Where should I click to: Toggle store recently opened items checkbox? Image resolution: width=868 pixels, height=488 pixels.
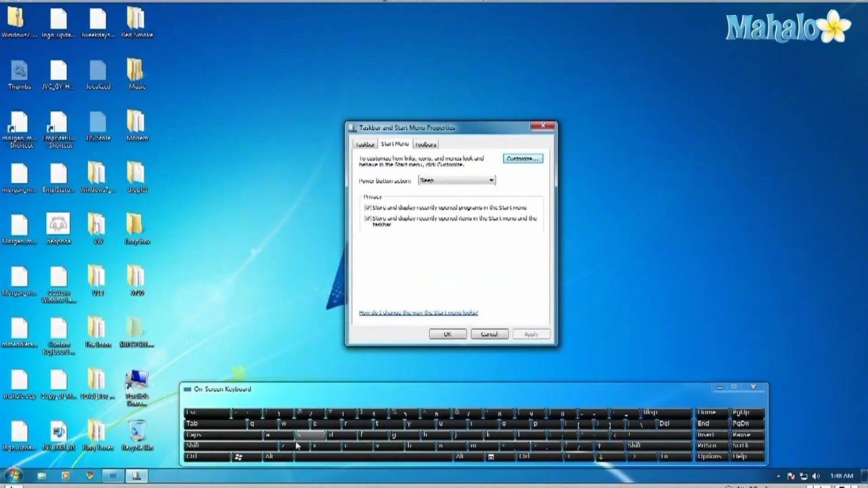368,218
